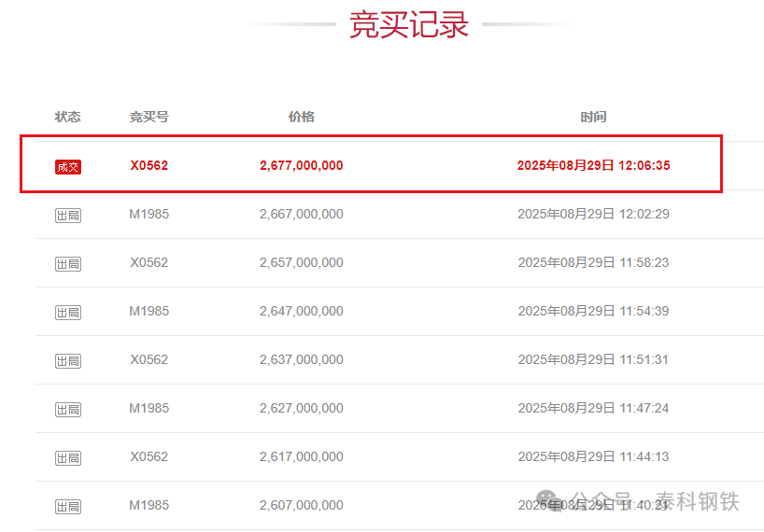Click the timestamp 2025年08月29日 12:06:35

(593, 165)
